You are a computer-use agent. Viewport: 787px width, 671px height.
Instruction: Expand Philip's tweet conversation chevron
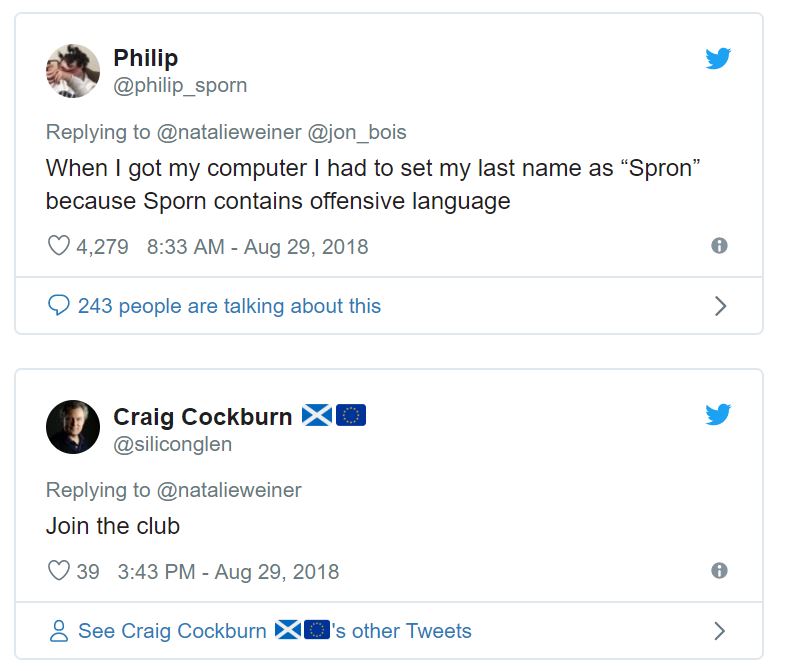[720, 306]
